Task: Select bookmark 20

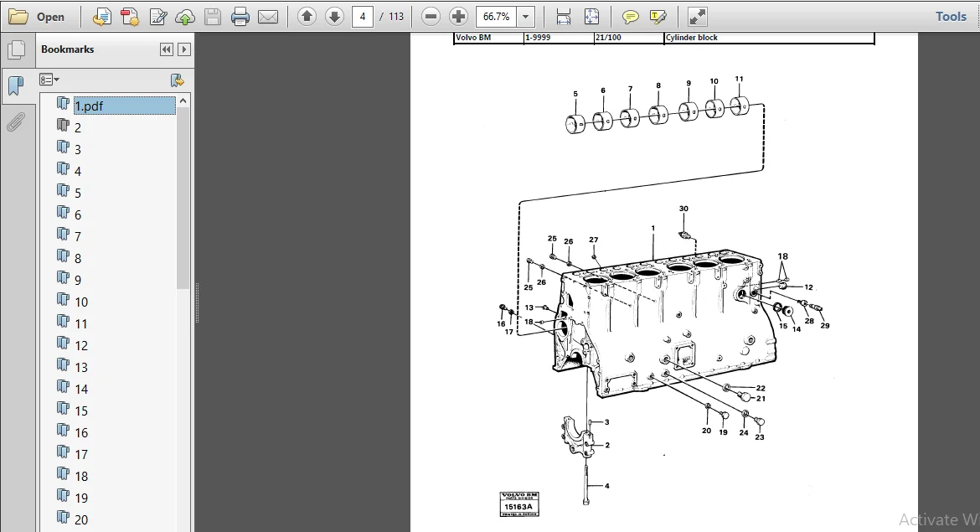Action: click(81, 520)
